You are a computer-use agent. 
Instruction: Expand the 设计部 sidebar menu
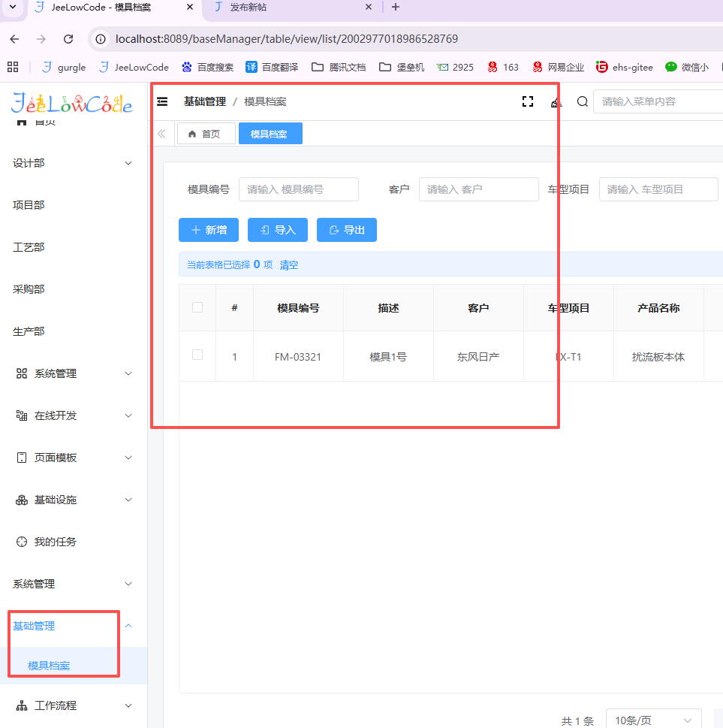[x=73, y=163]
